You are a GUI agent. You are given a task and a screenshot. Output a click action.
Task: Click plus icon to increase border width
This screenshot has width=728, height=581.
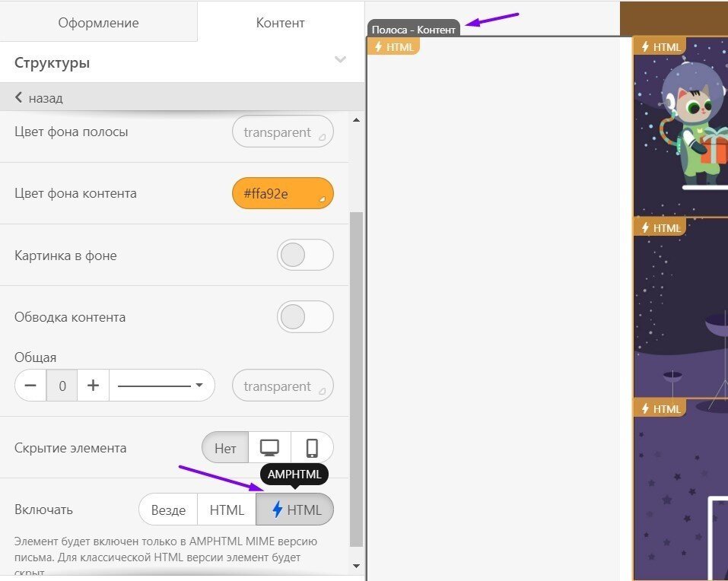[x=94, y=386]
